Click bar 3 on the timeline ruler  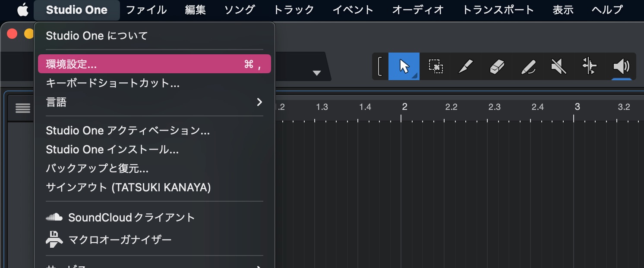coord(577,106)
